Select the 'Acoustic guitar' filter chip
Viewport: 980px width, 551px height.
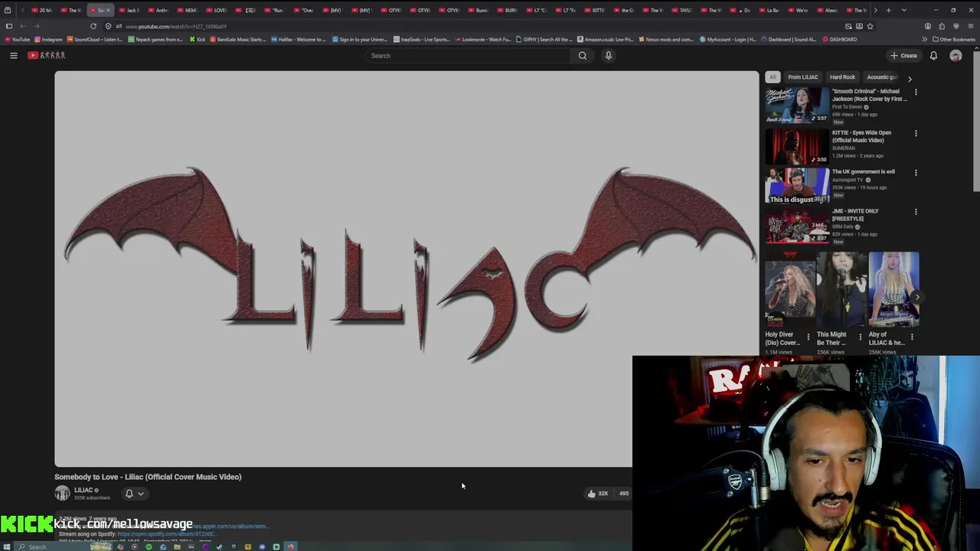[x=881, y=77]
